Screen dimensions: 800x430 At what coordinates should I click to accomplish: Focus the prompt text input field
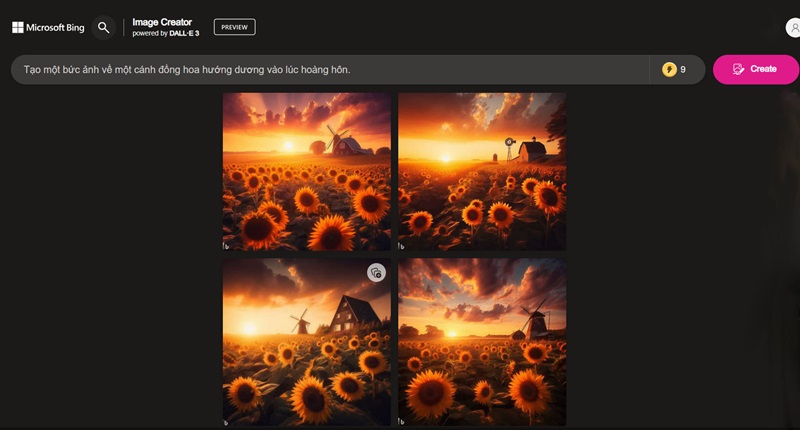[x=330, y=69]
